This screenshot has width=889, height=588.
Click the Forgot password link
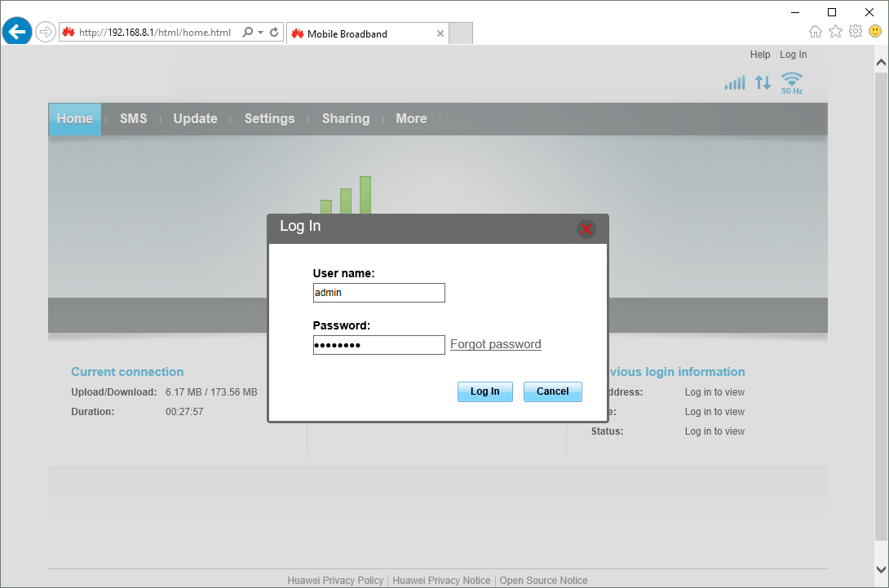[495, 343]
